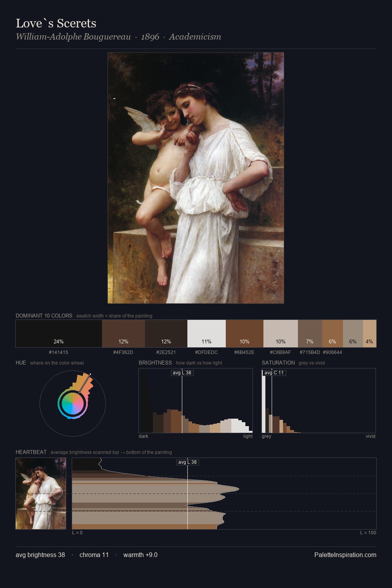Click the vivid saturation axis label
The image size is (392, 588).
370,436
